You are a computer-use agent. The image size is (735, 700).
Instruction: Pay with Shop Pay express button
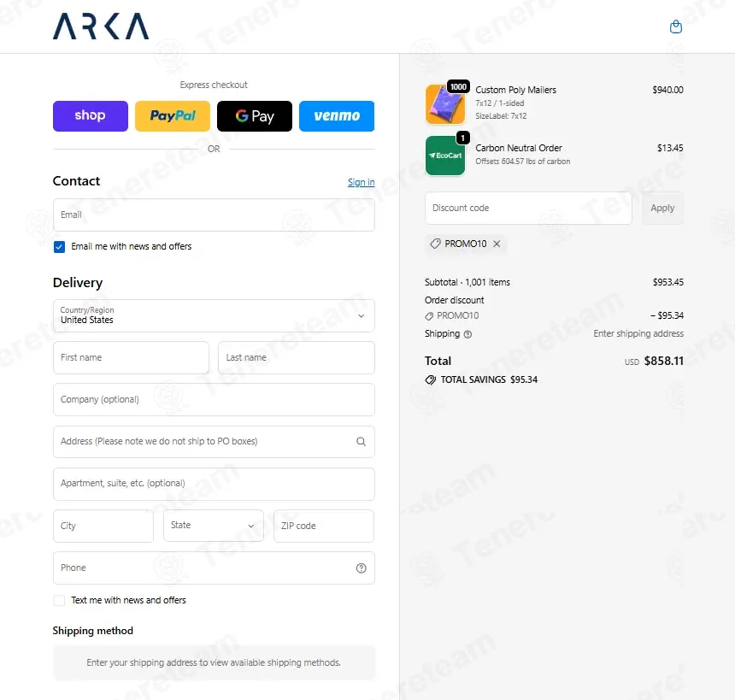pos(91,115)
